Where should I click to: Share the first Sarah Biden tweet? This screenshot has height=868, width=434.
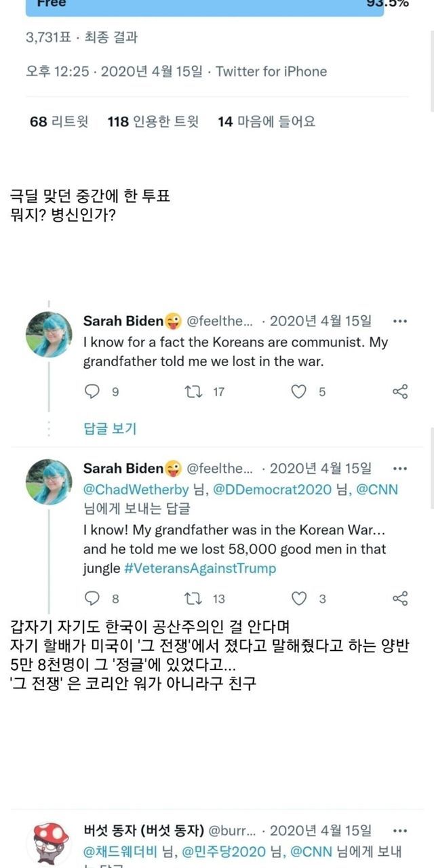click(400, 392)
